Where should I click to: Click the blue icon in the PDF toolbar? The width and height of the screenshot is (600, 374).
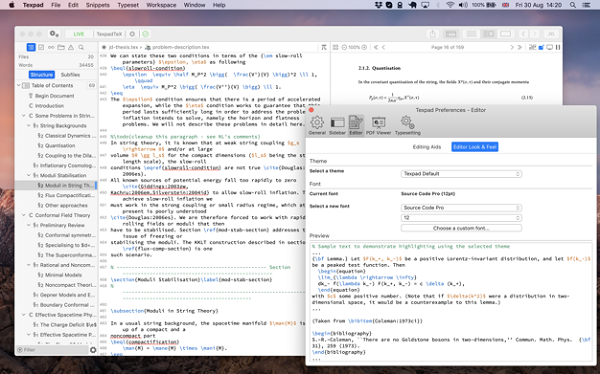[541, 47]
